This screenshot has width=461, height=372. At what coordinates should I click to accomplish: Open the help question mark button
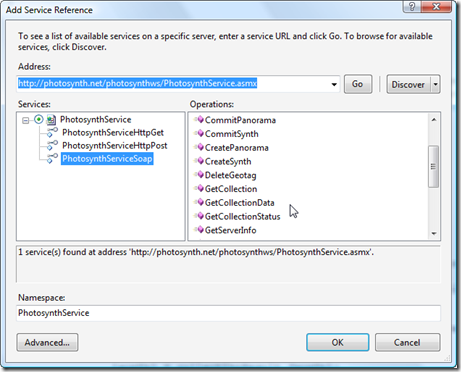(x=412, y=6)
